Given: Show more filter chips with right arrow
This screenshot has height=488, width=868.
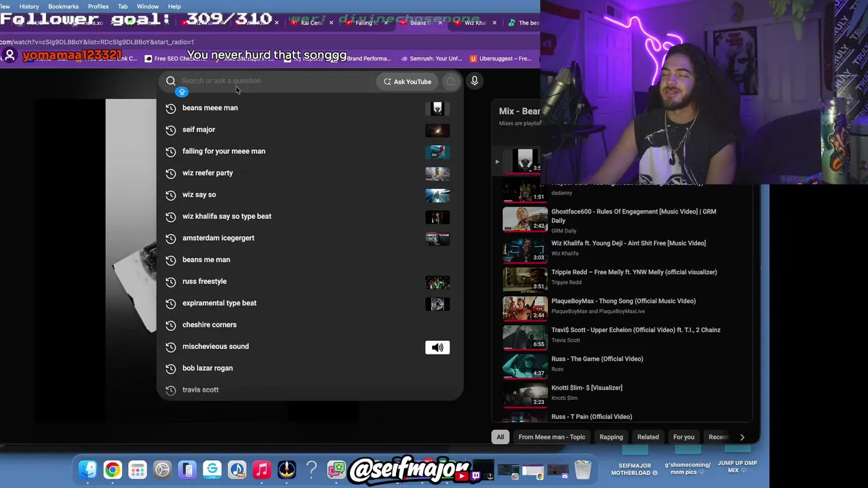Looking at the screenshot, I should pyautogui.click(x=742, y=437).
